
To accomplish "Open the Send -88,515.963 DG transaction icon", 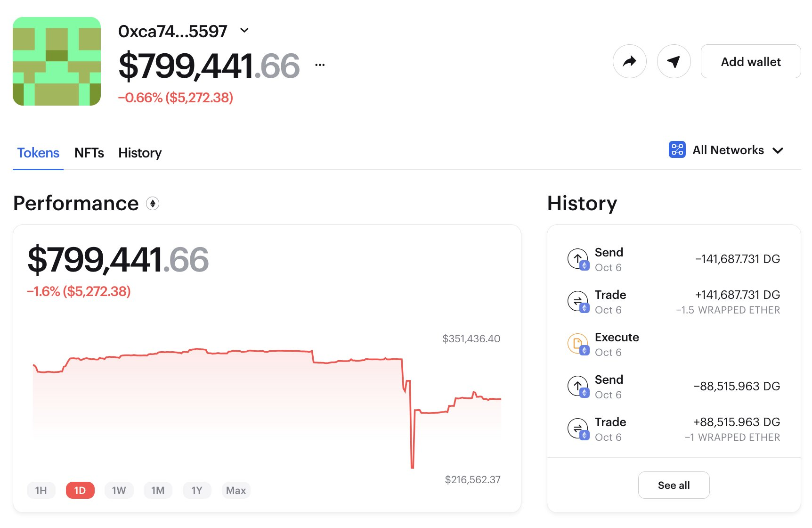I will pyautogui.click(x=578, y=386).
